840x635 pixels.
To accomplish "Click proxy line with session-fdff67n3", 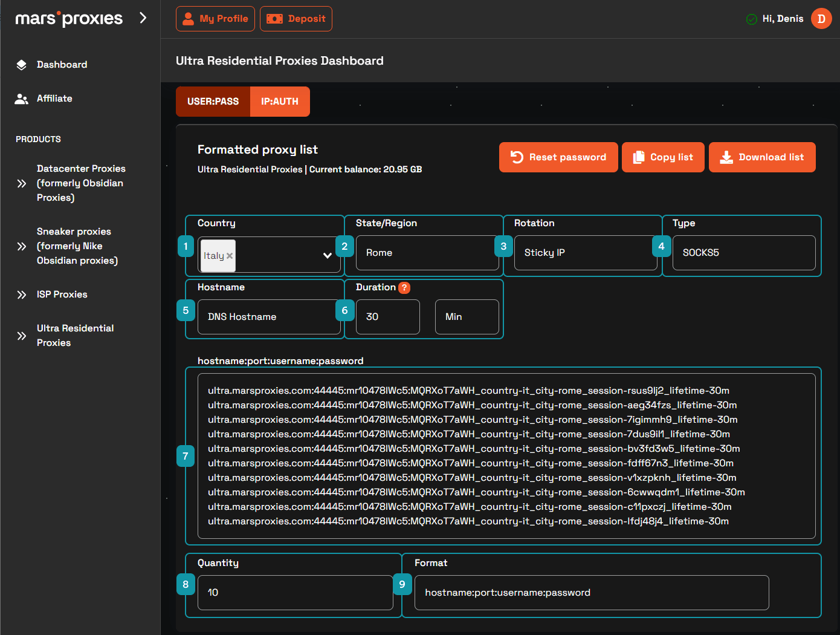I will click(x=471, y=463).
